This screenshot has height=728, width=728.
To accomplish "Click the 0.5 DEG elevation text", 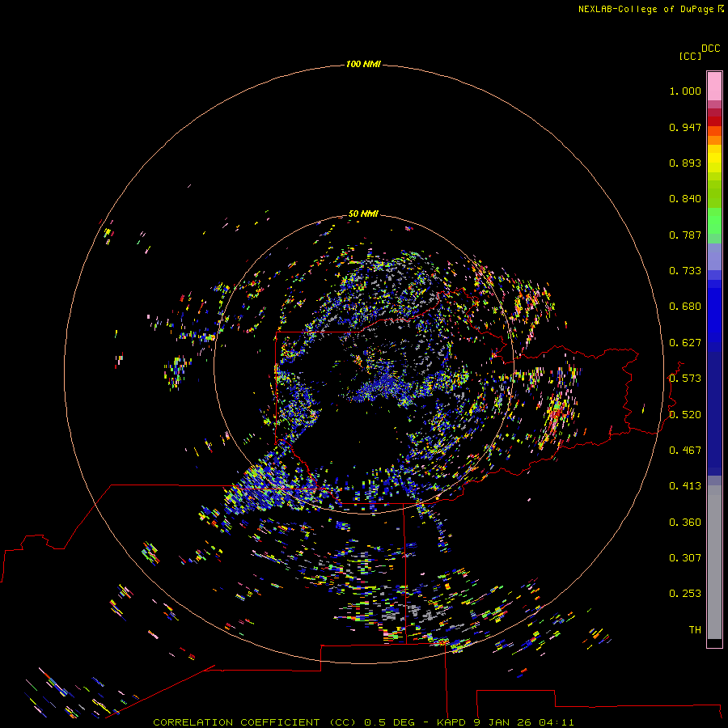I will (x=389, y=722).
